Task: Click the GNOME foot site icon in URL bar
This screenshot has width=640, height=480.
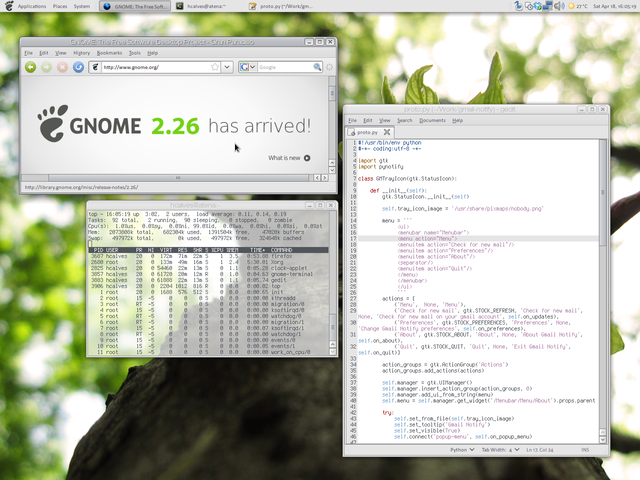Action: 95,67
